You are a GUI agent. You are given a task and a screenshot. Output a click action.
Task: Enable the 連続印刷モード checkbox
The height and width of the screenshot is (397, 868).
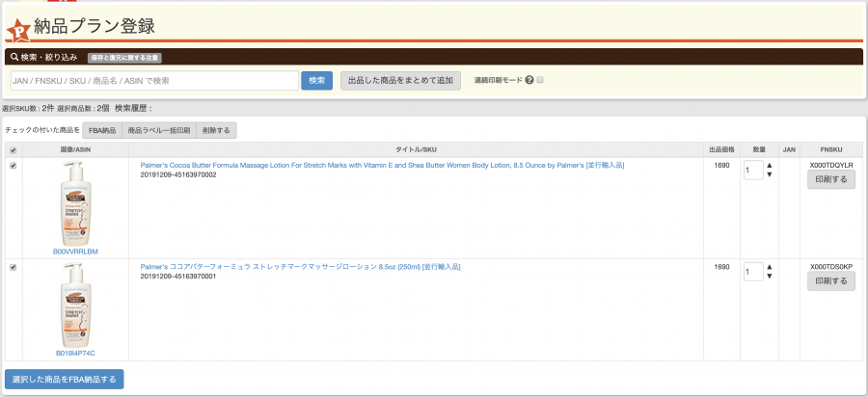pyautogui.click(x=540, y=80)
